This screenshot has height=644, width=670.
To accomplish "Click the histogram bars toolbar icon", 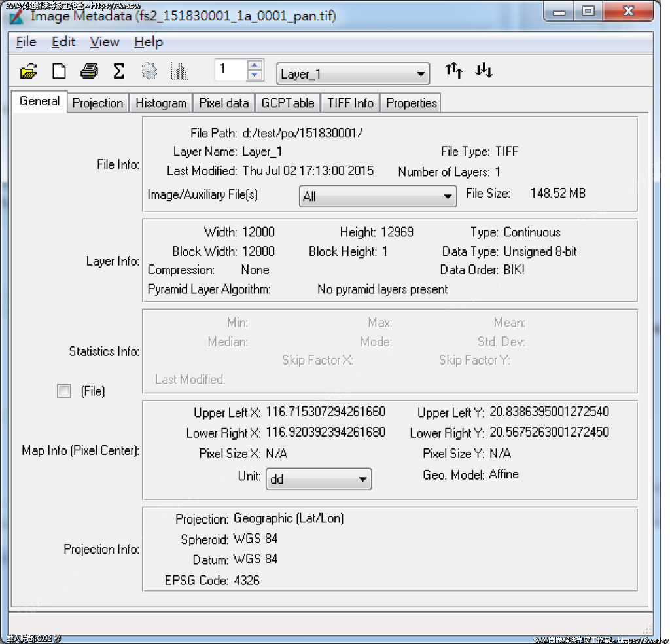I will pyautogui.click(x=179, y=71).
